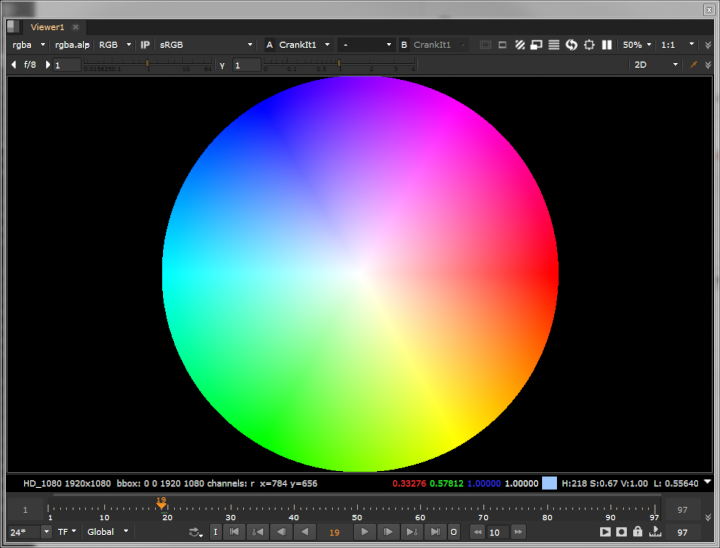Jump to the first frame
The image size is (720, 548).
(235, 532)
